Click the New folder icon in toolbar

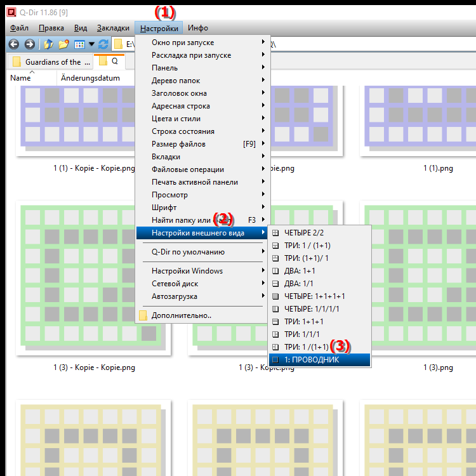pyautogui.click(x=63, y=44)
